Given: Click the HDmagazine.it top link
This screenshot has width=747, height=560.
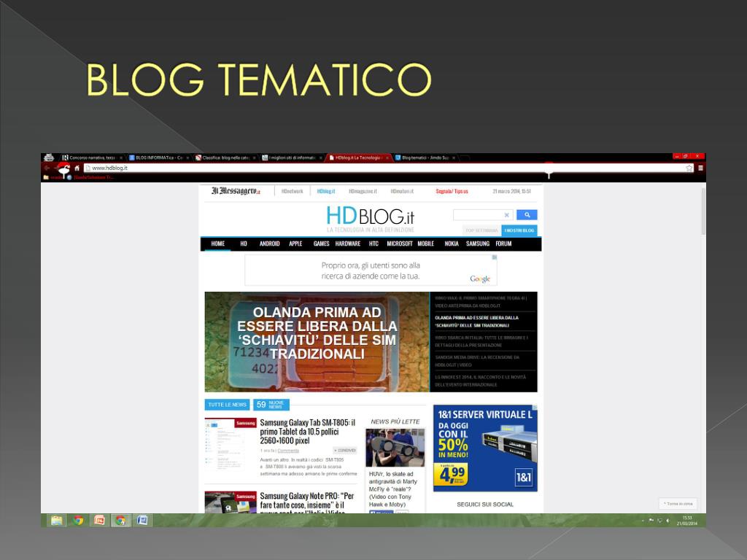Looking at the screenshot, I should click(x=363, y=192).
